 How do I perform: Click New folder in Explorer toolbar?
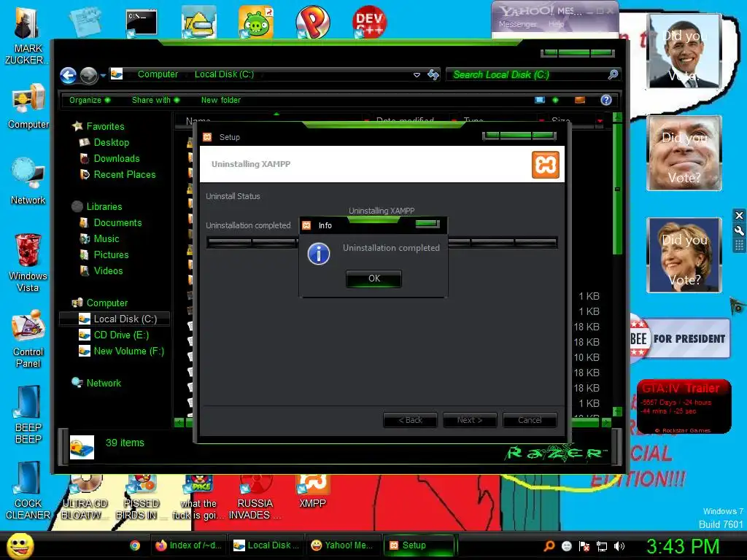pos(220,100)
